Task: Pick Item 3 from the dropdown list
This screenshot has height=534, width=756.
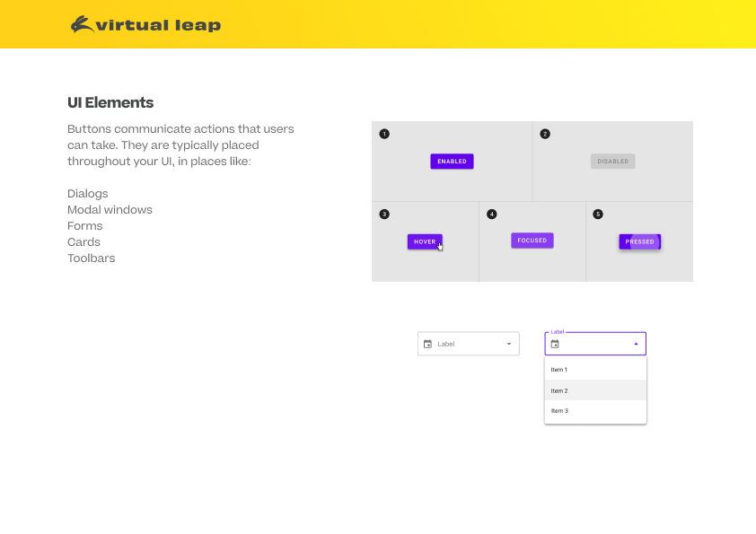Action: (x=595, y=411)
